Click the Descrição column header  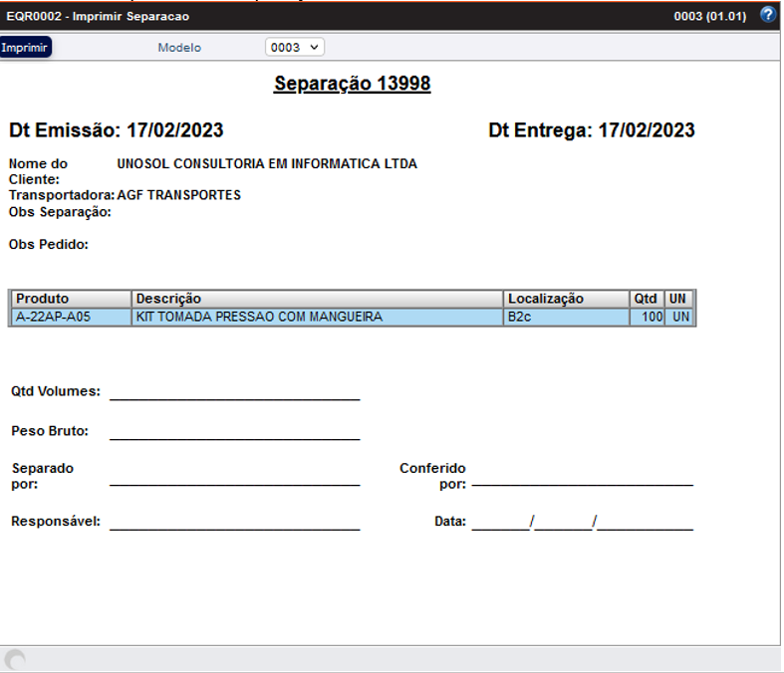point(317,299)
